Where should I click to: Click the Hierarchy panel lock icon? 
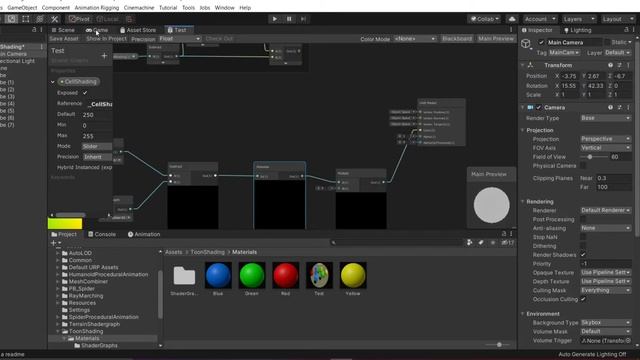tap(34, 30)
